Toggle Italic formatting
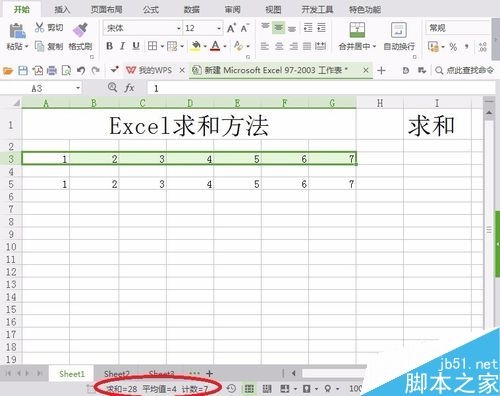500x396 pixels. pos(122,46)
